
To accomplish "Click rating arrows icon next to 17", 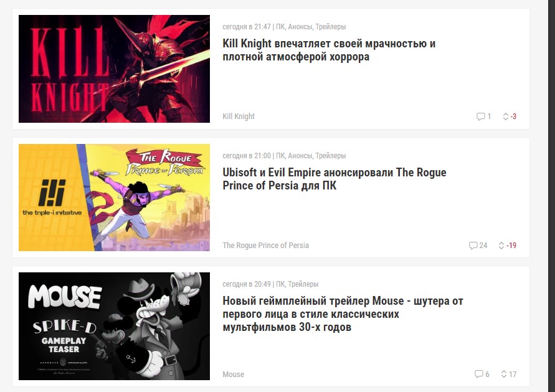I will (504, 374).
